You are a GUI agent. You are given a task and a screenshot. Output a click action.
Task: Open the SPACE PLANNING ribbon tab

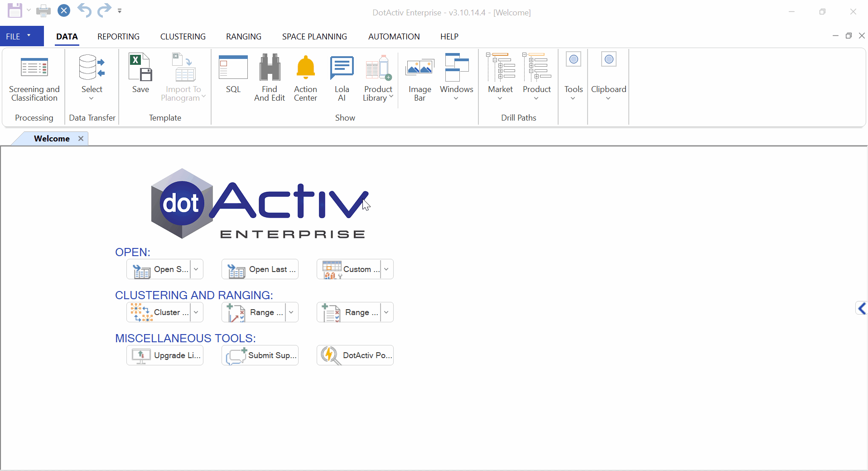[x=314, y=37]
